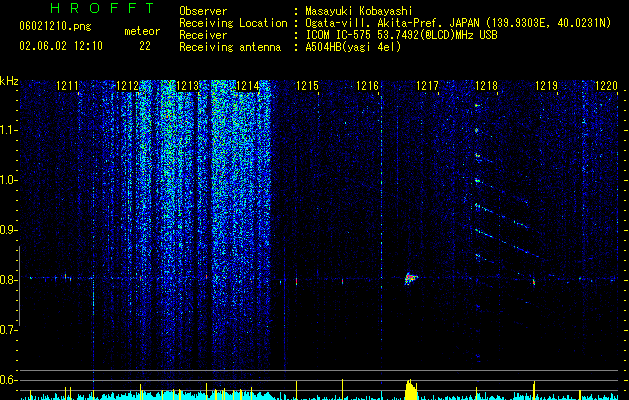Select the ICOM IC-575 53.7492 MHz USB text
Viewport: 629px width, 400px height.
pyautogui.click(x=401, y=35)
